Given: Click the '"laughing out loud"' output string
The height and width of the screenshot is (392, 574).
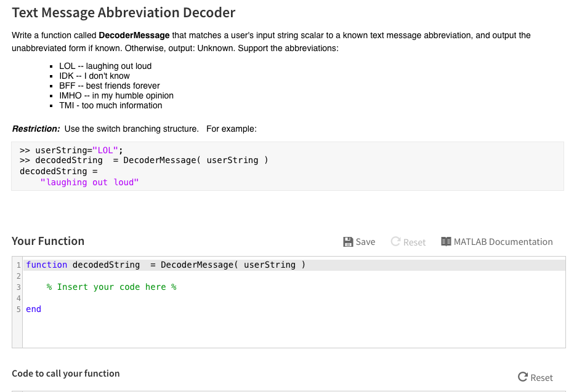Looking at the screenshot, I should click(90, 183).
